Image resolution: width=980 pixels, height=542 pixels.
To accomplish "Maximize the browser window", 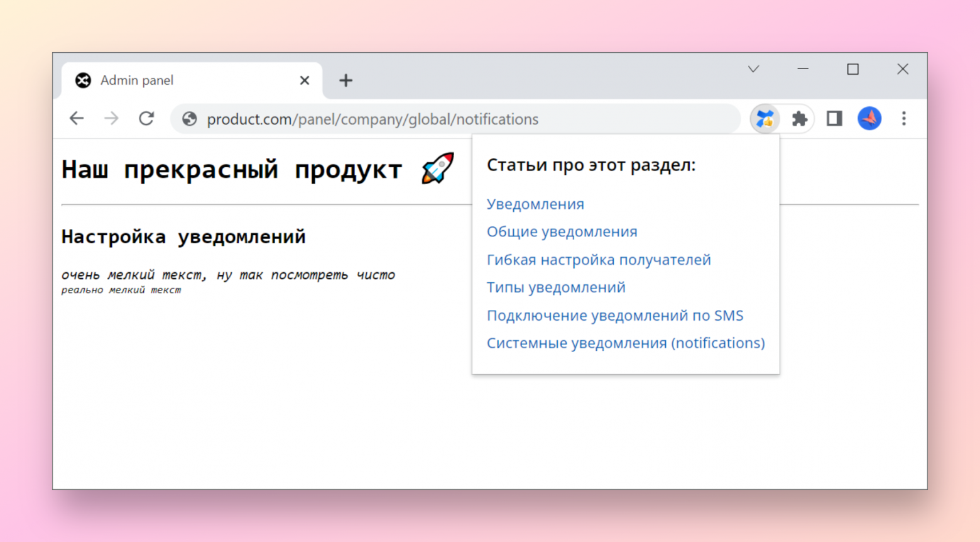I will [x=852, y=69].
